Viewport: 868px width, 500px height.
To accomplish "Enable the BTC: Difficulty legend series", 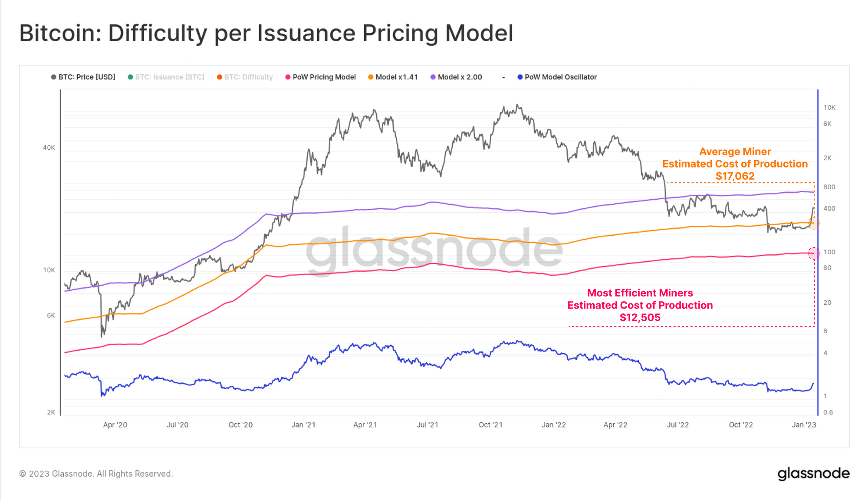I will point(245,77).
